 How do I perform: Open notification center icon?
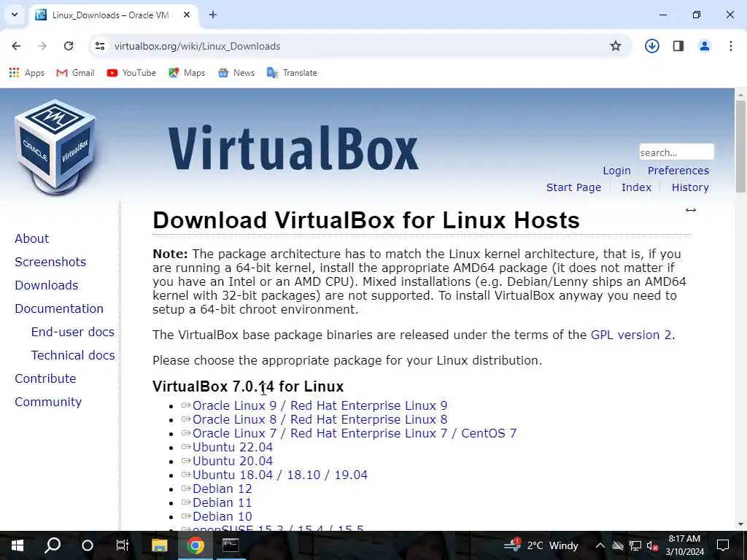(723, 545)
